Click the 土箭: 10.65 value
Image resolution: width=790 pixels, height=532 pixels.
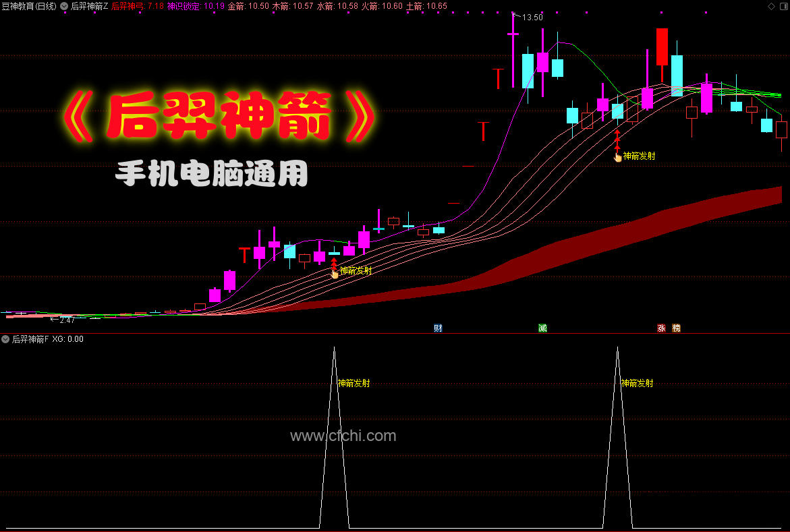tap(427, 7)
